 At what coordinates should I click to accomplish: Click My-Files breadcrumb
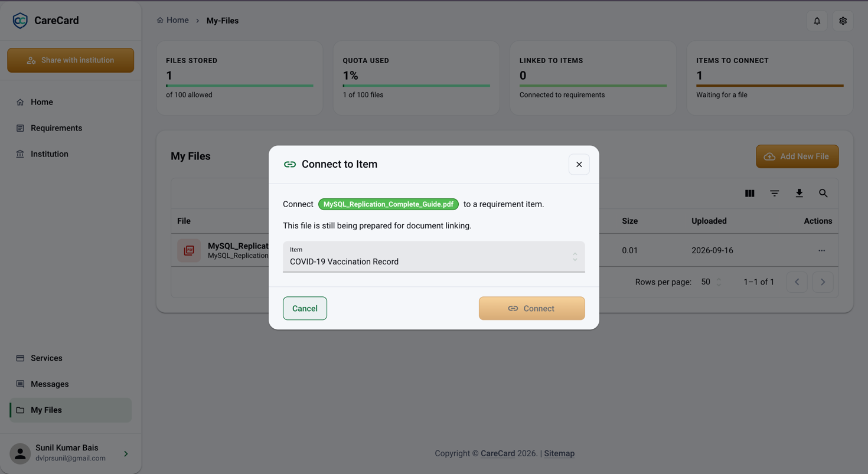[223, 21]
